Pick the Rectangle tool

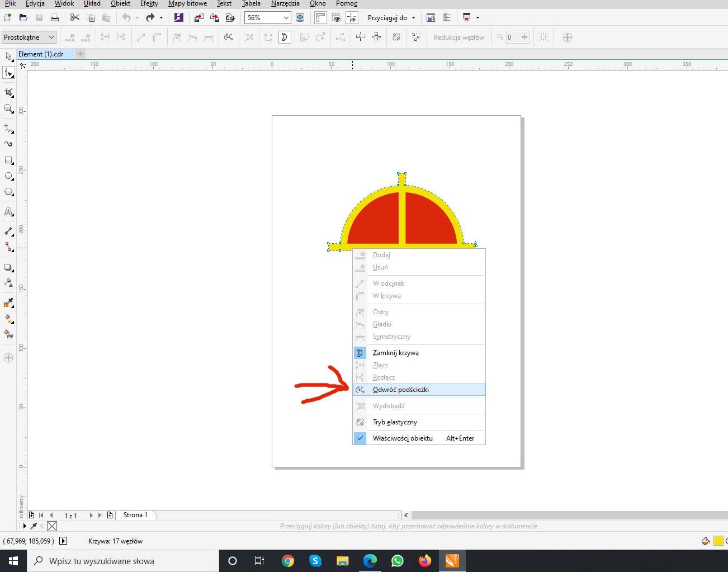click(8, 160)
